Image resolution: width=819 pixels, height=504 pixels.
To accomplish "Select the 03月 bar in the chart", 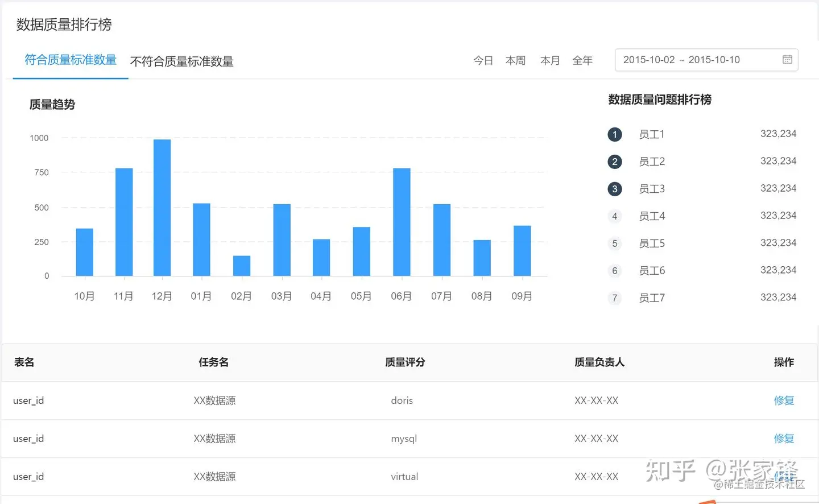I will coord(282,240).
